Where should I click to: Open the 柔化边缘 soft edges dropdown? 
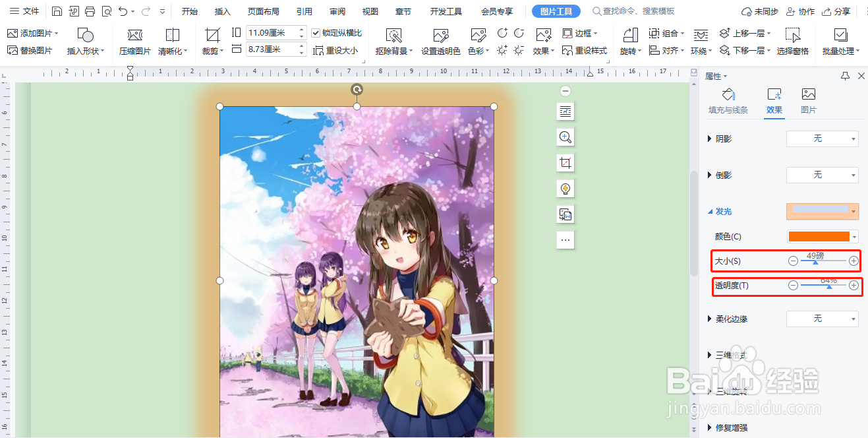coord(823,319)
